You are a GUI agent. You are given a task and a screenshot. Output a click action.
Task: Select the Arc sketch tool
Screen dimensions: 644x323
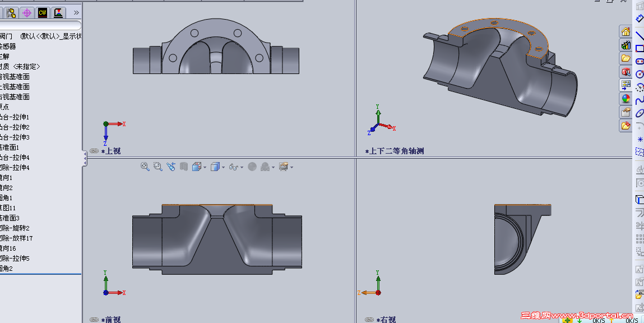(640, 87)
